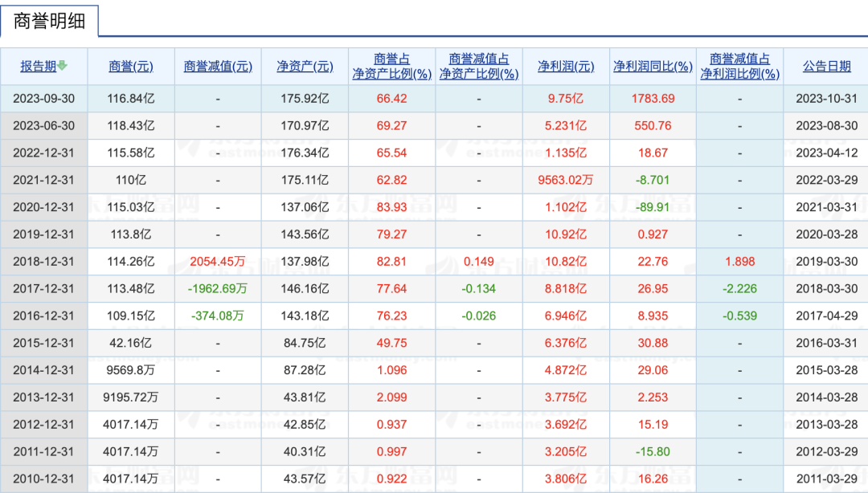Click goodwill impairment value 2054.45万
The image size is (868, 493).
[217, 262]
